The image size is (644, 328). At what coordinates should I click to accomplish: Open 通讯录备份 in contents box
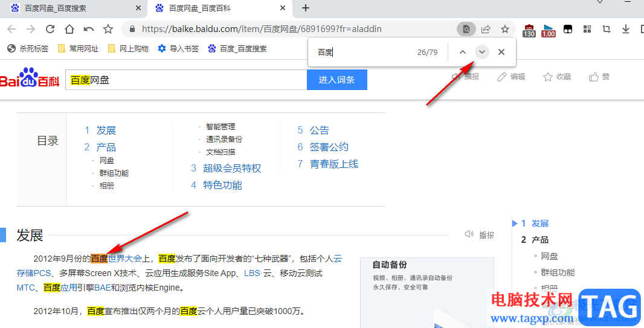coord(224,140)
